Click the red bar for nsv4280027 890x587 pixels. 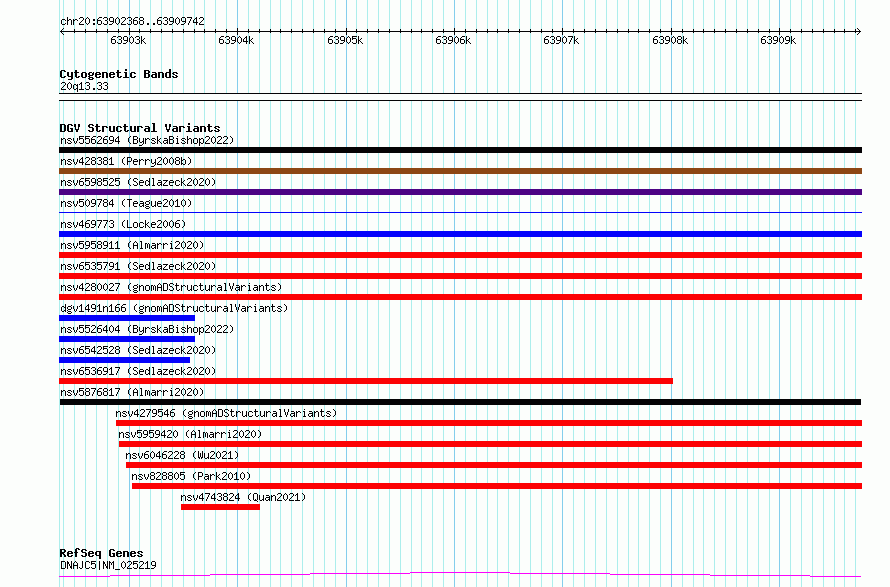pyautogui.click(x=460, y=297)
